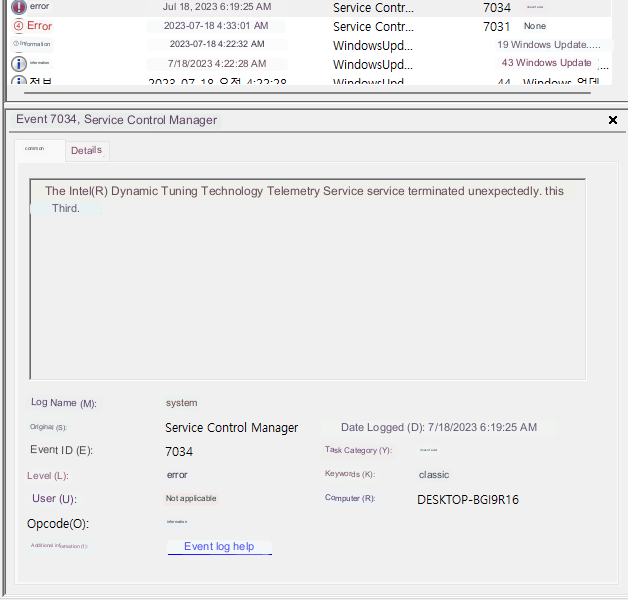Click the Keywords value 'classic'
628x600 pixels.
coord(434,475)
